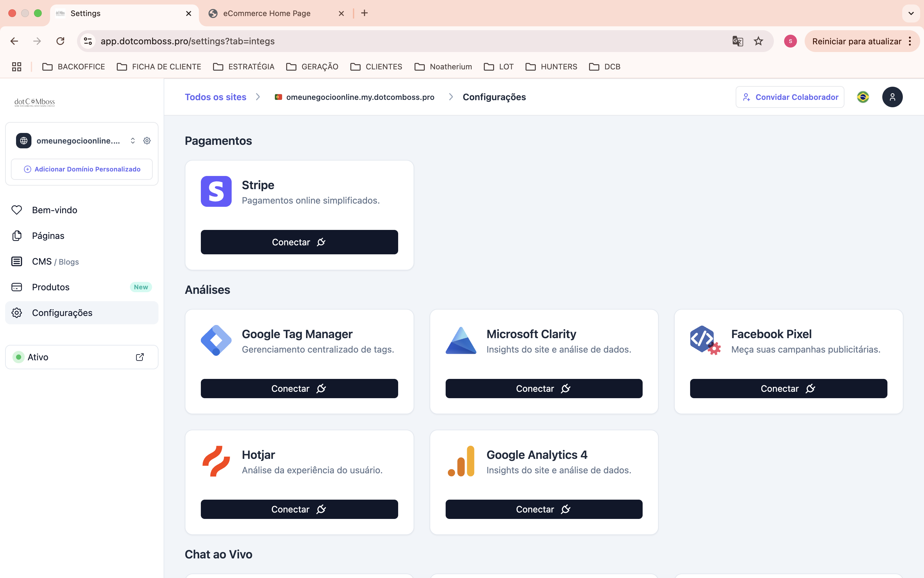View site information icon in address bar
This screenshot has width=924, height=578.
pyautogui.click(x=88, y=41)
